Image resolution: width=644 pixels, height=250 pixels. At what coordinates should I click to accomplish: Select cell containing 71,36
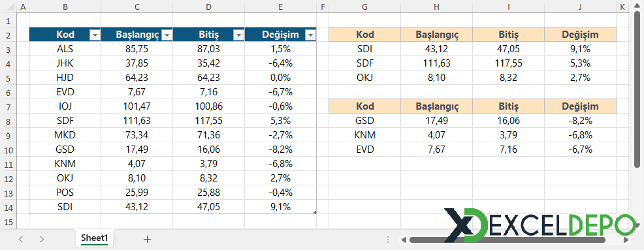pyautogui.click(x=208, y=136)
